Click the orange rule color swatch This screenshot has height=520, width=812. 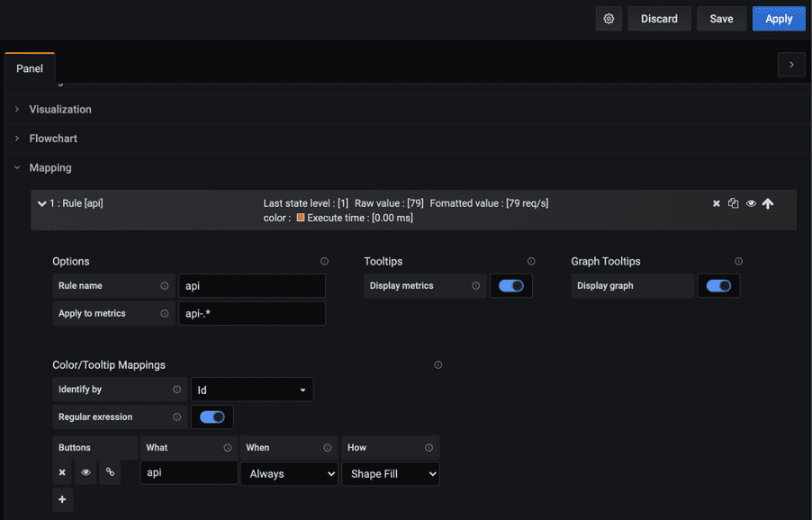point(301,218)
